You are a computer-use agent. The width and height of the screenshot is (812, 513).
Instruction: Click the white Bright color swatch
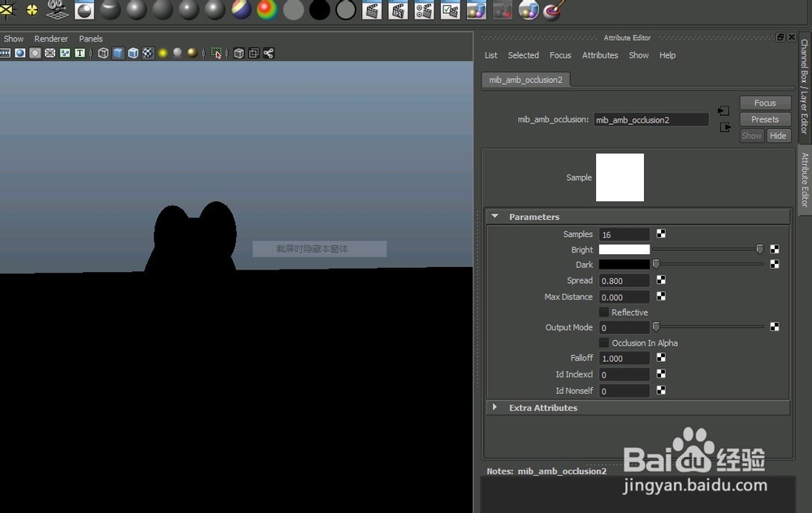[x=624, y=249]
